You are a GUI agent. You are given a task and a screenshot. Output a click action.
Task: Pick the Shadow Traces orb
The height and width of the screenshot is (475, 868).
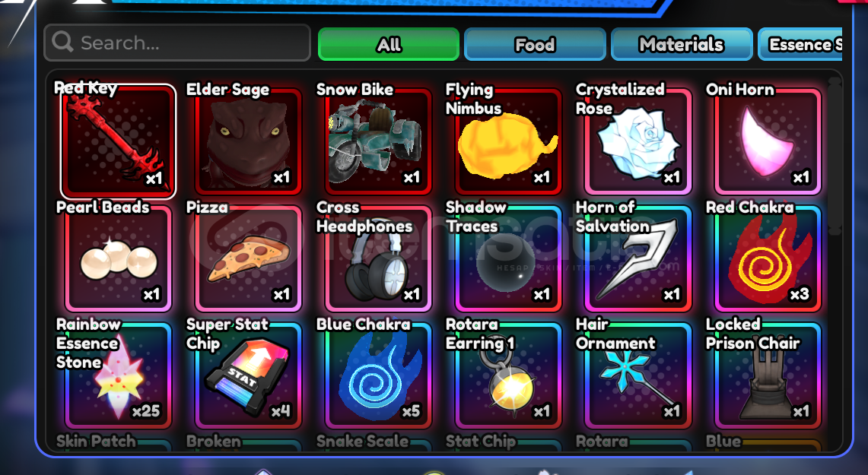[x=508, y=258]
